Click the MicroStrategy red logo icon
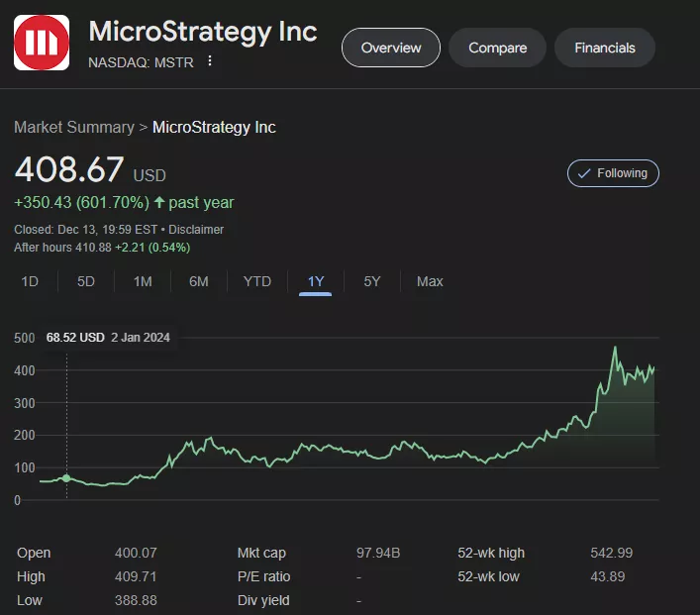The image size is (700, 615). pos(42,43)
